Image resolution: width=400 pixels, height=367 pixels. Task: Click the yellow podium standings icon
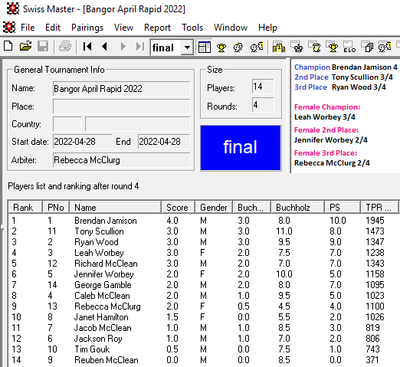(x=279, y=47)
